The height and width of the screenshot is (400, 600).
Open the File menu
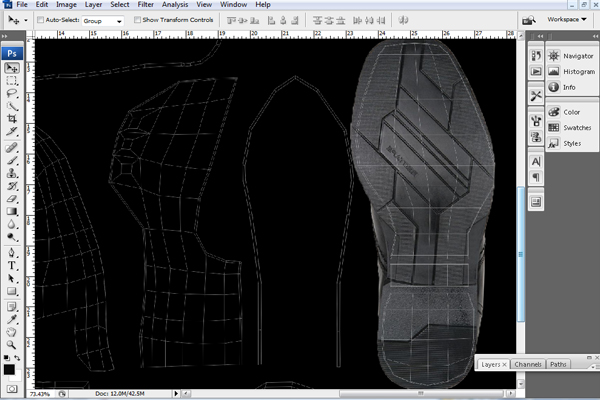tap(22, 5)
